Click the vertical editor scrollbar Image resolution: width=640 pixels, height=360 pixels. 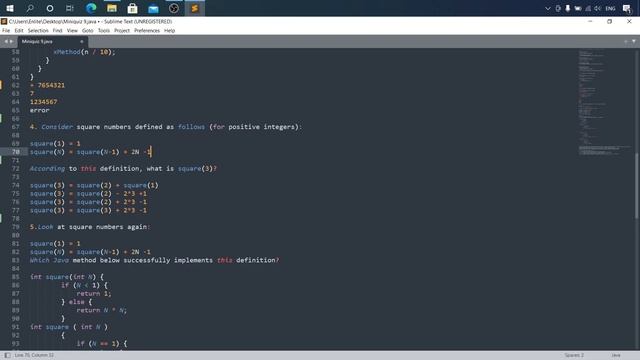click(x=637, y=186)
